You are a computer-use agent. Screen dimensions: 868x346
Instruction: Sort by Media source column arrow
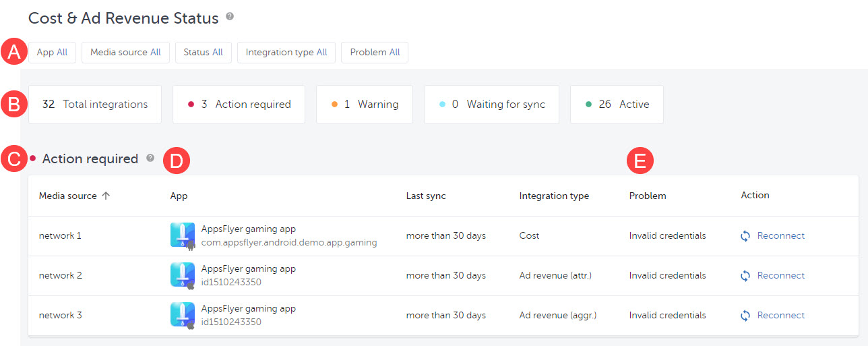tap(106, 196)
